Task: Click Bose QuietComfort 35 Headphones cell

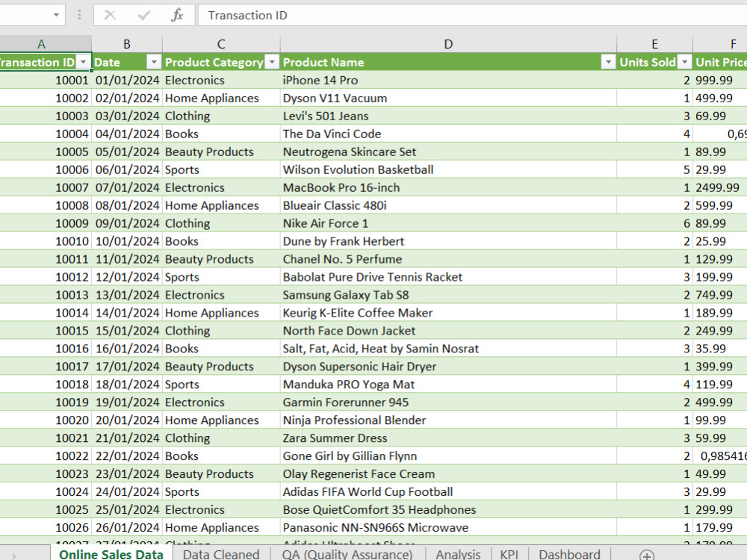Action: point(448,509)
